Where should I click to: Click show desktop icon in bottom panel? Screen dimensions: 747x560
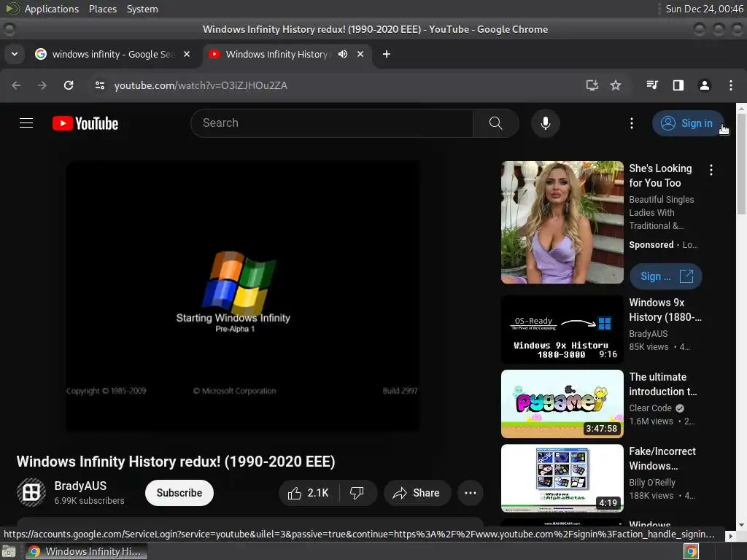tap(9, 551)
